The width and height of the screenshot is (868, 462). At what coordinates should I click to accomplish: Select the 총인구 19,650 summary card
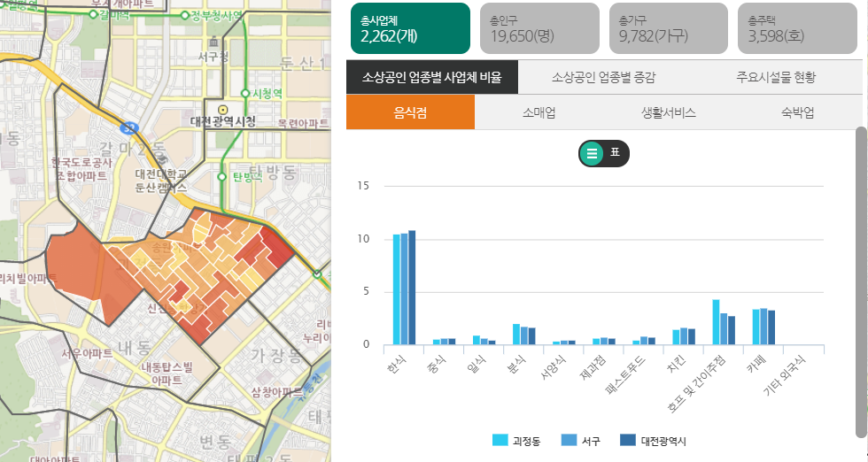point(539,28)
